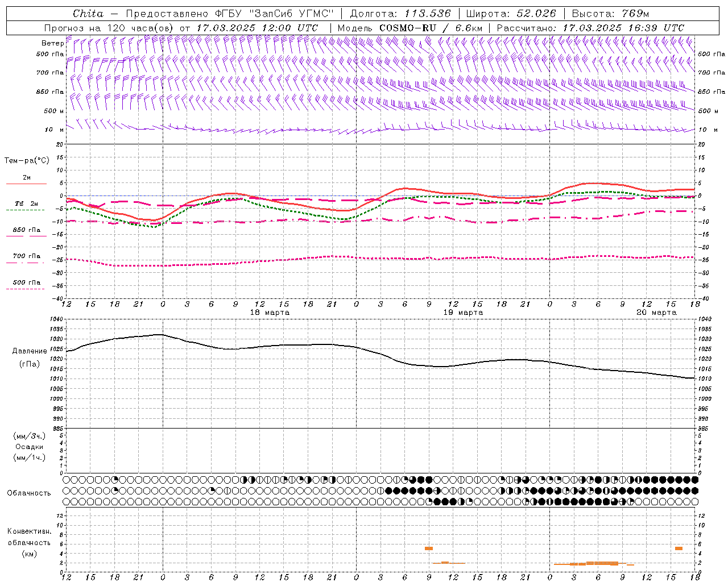Click the Долгота: 113.536 value
The image size is (728, 582).
tap(400, 14)
